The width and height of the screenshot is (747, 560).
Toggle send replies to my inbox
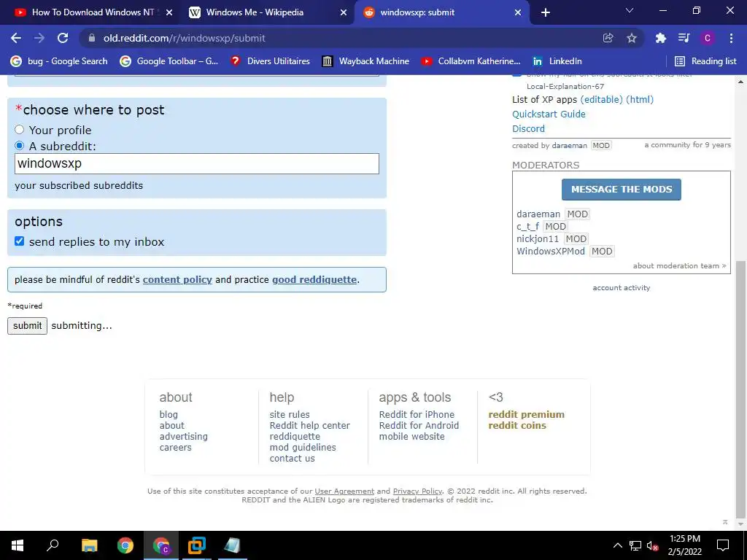point(19,241)
